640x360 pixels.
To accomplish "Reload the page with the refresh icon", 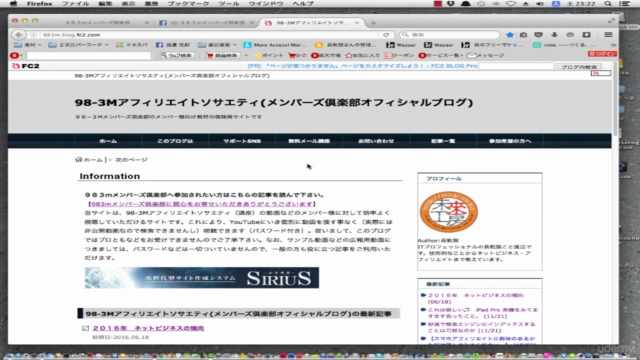I will tap(386, 35).
